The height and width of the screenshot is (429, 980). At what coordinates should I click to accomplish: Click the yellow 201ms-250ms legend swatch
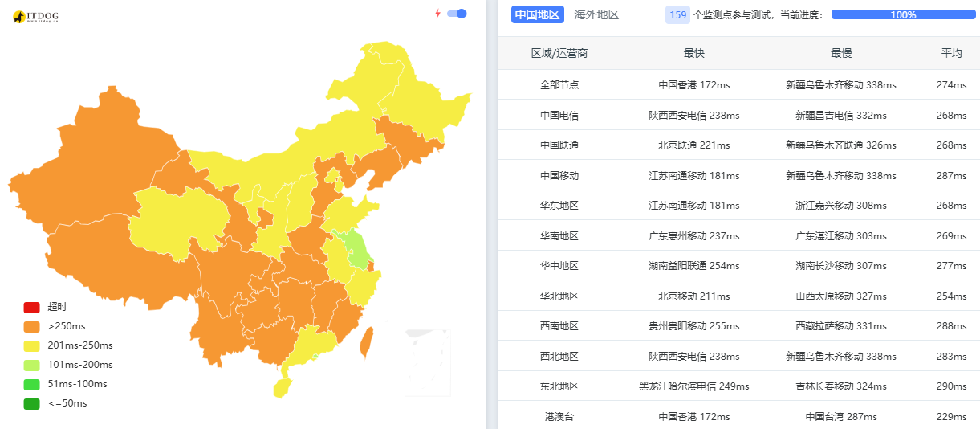pos(32,345)
